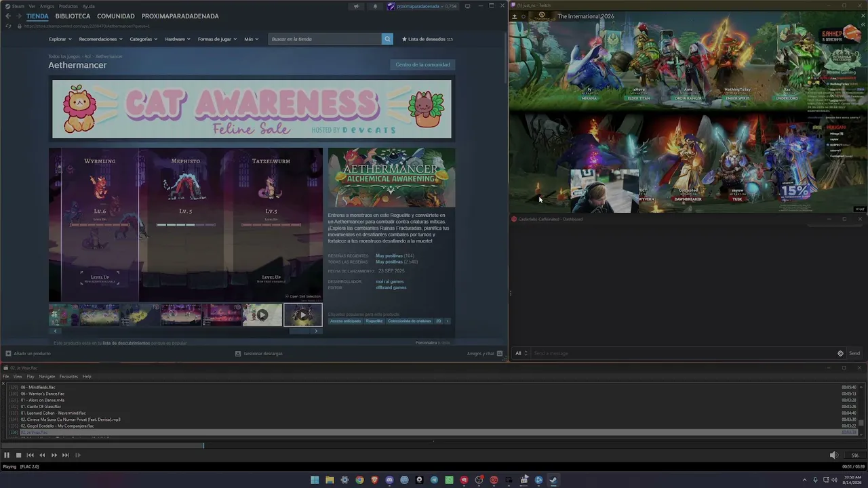Open Steam announcements megaphone icon
868x488 pixels.
pyautogui.click(x=356, y=7)
